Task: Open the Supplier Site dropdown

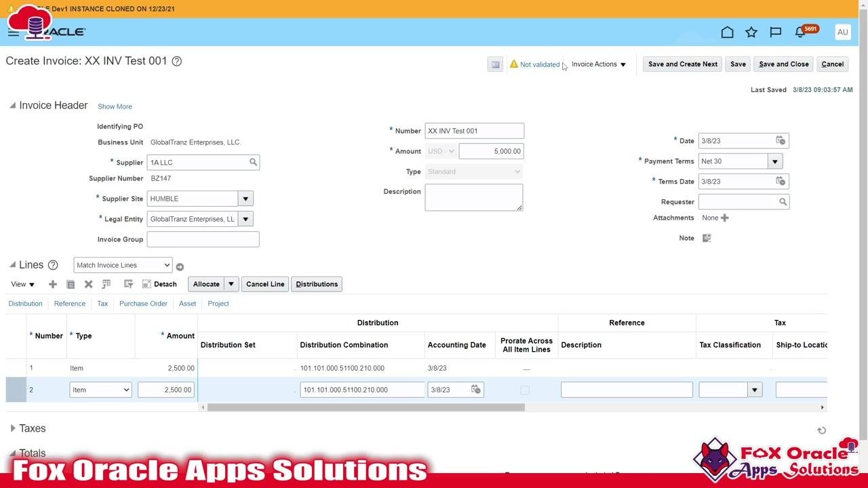Action: [245, 199]
